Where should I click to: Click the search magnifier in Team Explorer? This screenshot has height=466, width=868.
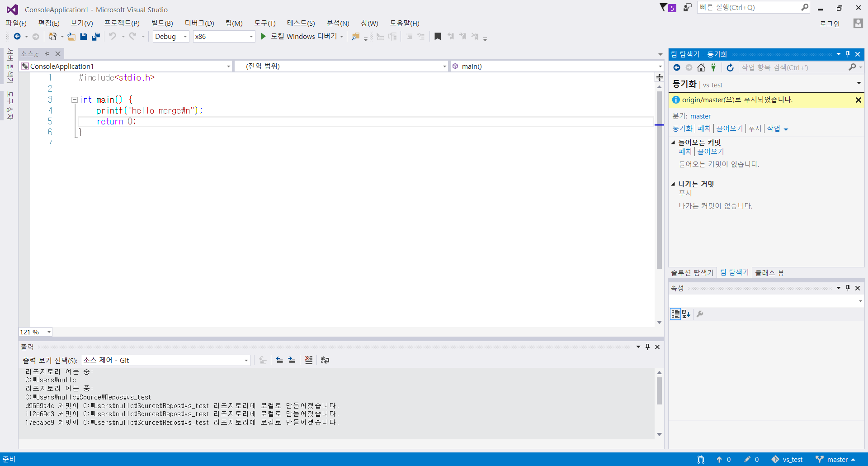coord(852,67)
